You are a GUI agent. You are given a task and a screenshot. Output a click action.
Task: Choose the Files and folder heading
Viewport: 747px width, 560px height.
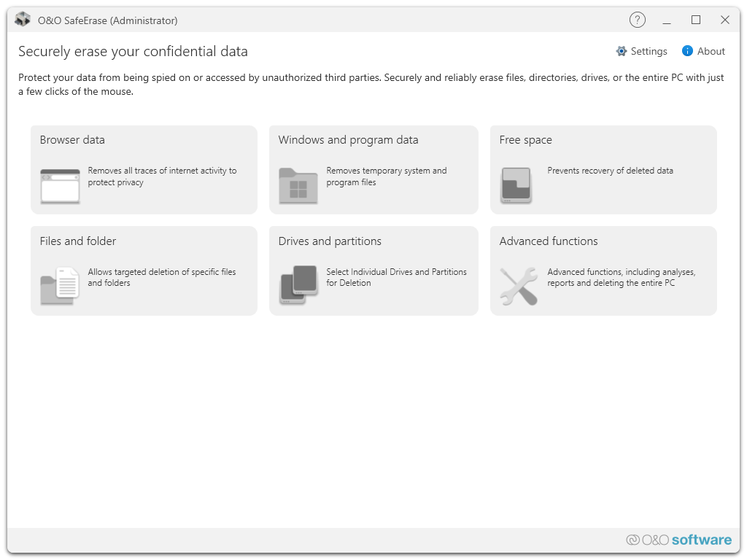tap(78, 241)
